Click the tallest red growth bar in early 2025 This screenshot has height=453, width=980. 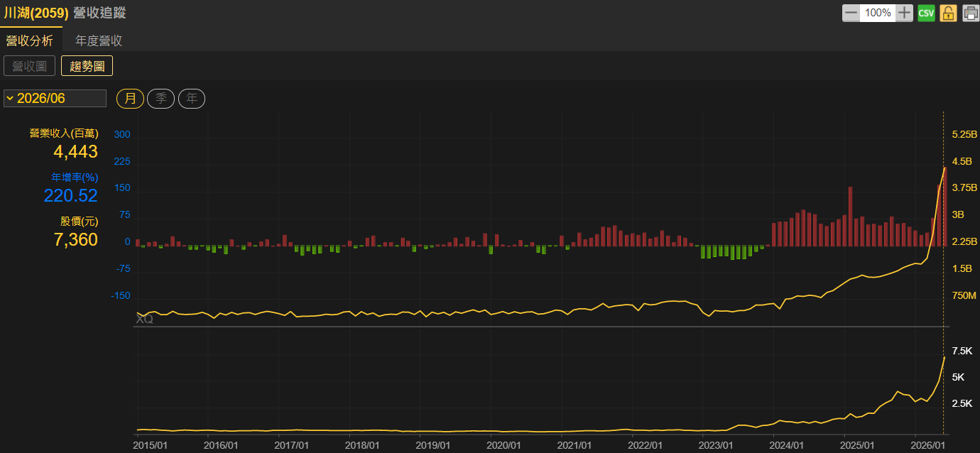[x=850, y=217]
